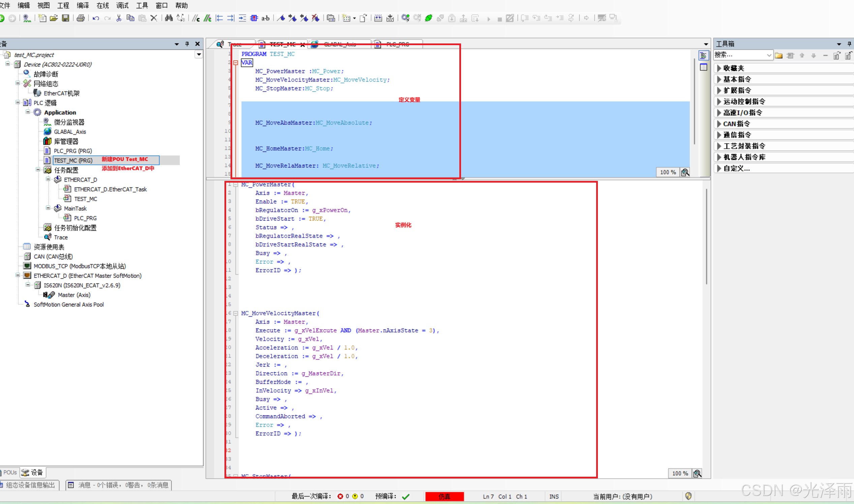Switch declaration editor to textual view icon

click(x=703, y=56)
